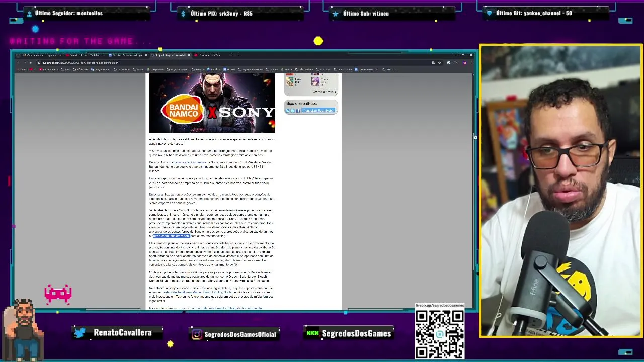This screenshot has width=644, height=362.
Task: Open the Google Drive bookmark
Action: tap(155, 69)
